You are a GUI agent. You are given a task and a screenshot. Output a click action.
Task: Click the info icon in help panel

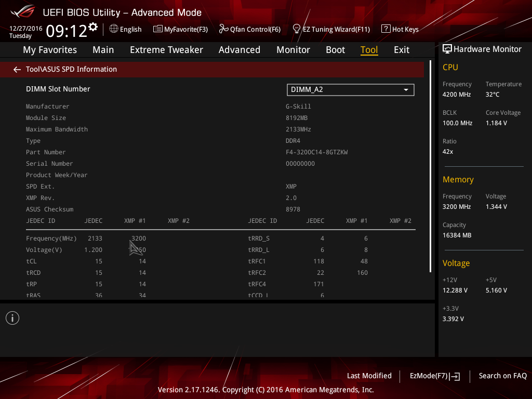coord(12,318)
